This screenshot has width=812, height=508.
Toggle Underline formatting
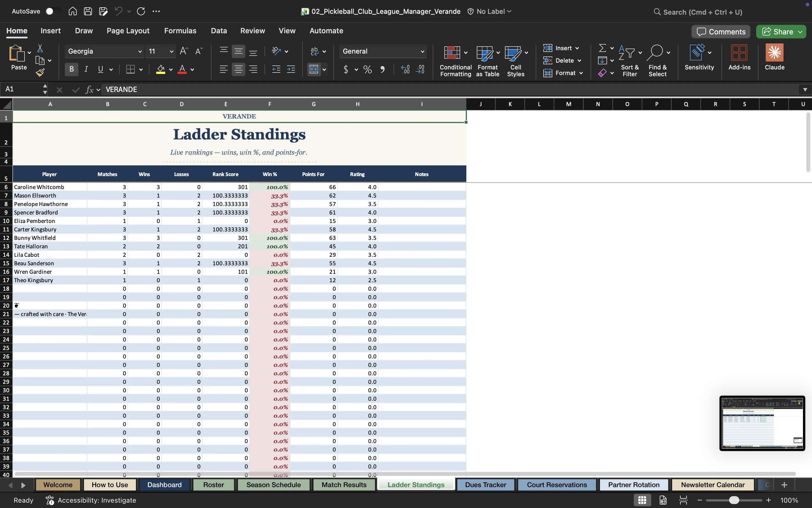100,69
